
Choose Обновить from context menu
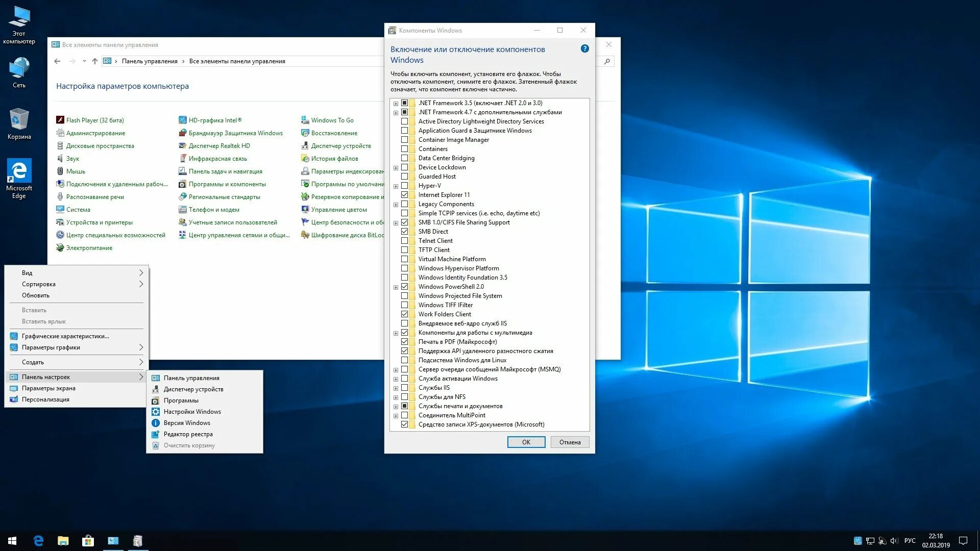pyautogui.click(x=77, y=295)
